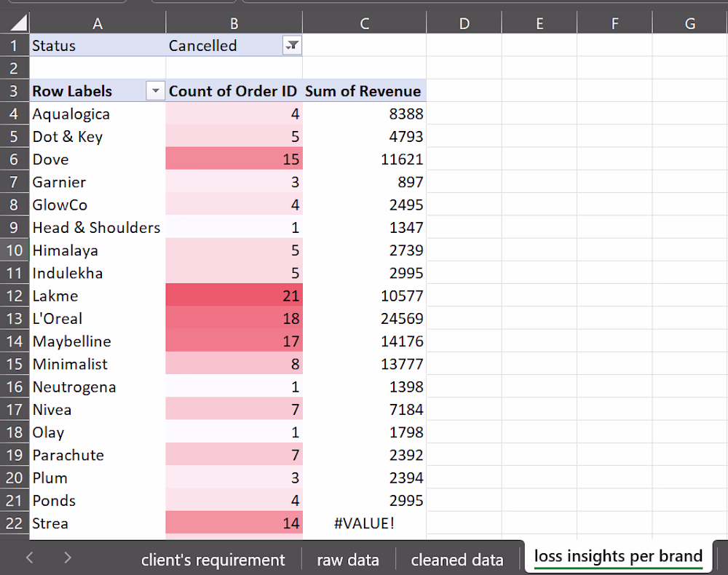Select column B header
728x575 pixels.
(x=234, y=23)
